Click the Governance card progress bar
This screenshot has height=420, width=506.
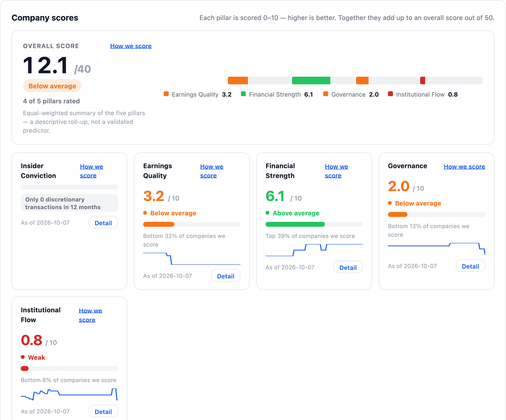(x=436, y=214)
